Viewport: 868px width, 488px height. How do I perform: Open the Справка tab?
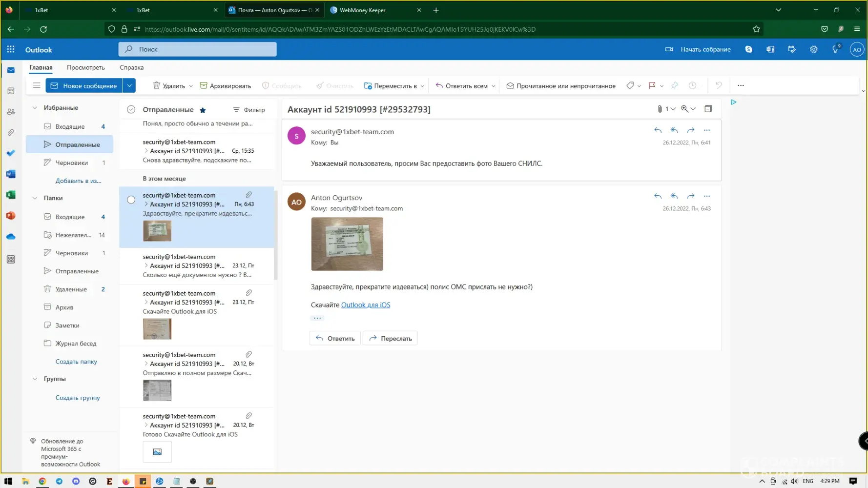[131, 68]
